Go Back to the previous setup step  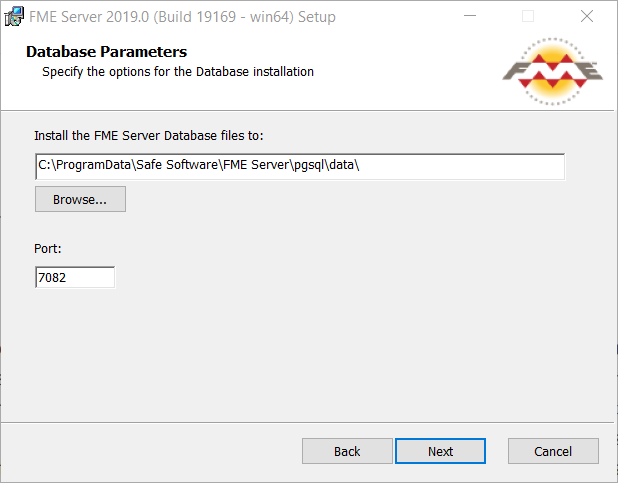(347, 451)
